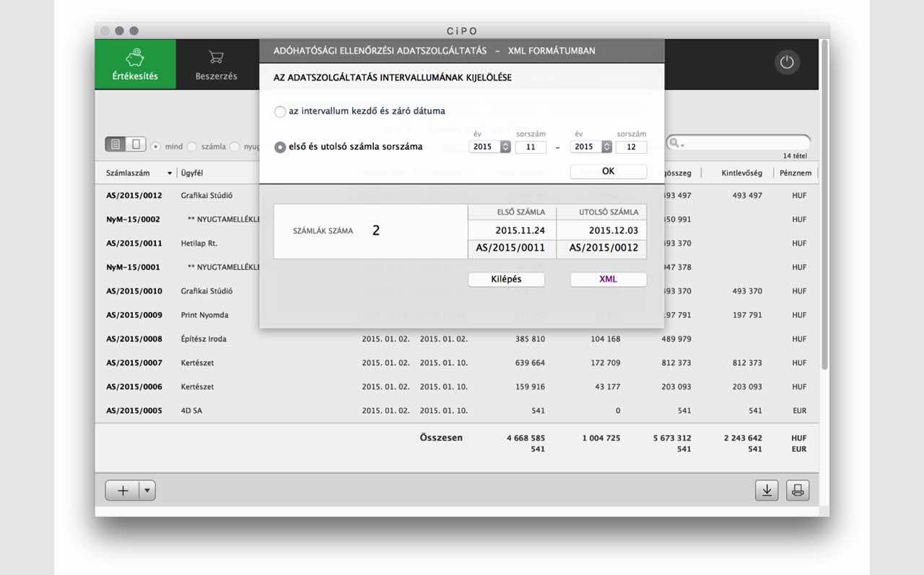Screen dimensions: 924x575
Task: Select 'első és utolsó számla sorszáma' option
Action: coord(280,147)
